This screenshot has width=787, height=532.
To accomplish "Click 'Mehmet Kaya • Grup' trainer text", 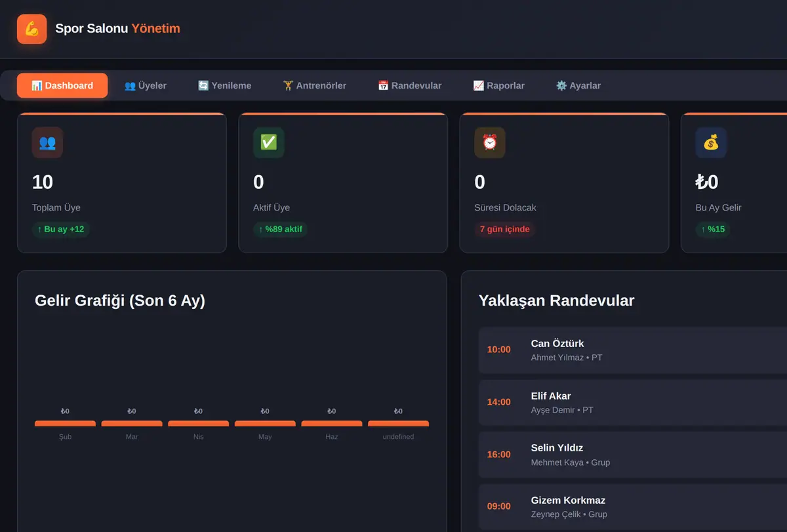I will tap(571, 462).
